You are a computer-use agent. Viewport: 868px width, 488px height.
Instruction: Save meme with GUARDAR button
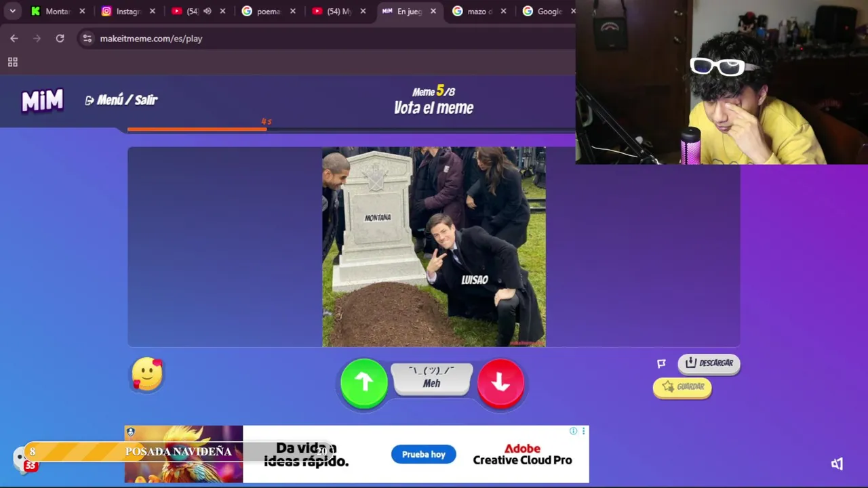point(682,387)
